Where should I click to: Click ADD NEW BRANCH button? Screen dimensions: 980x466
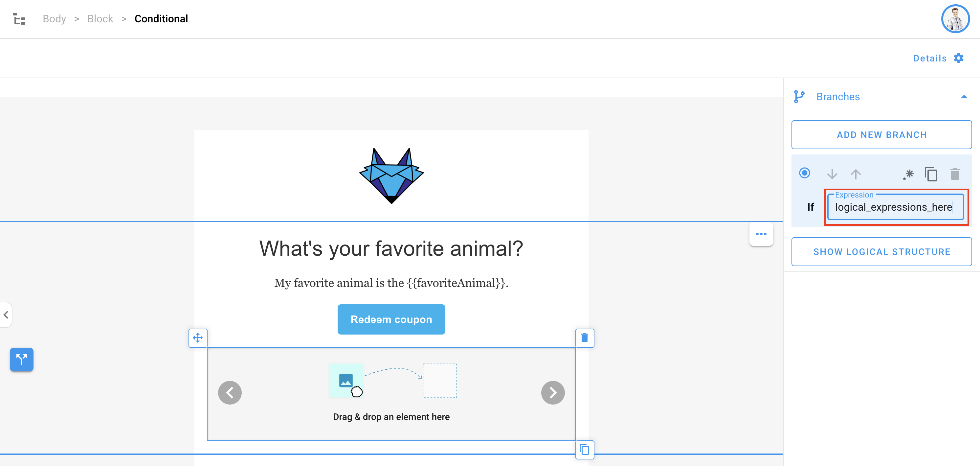881,135
